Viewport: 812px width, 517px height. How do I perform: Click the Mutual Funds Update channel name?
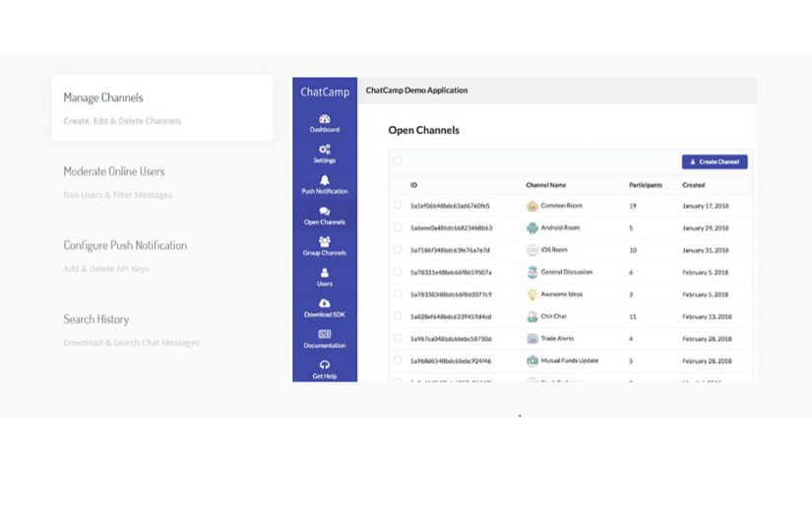570,360
